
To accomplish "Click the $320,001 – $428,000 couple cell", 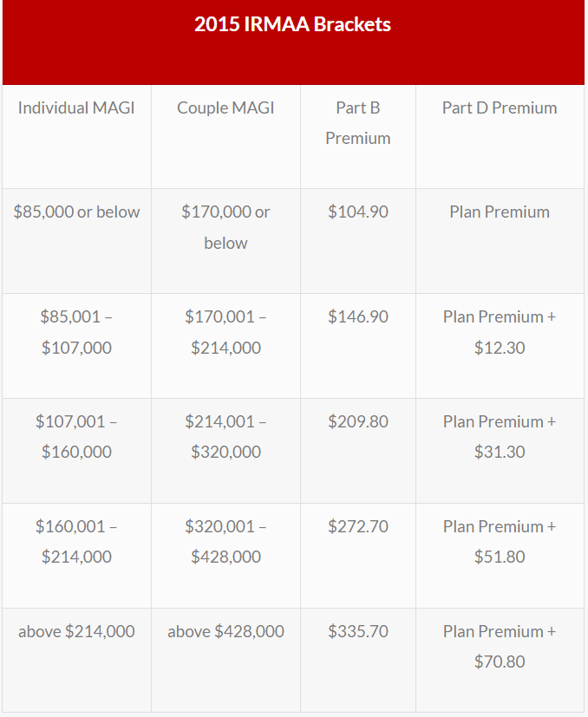I will [x=225, y=542].
